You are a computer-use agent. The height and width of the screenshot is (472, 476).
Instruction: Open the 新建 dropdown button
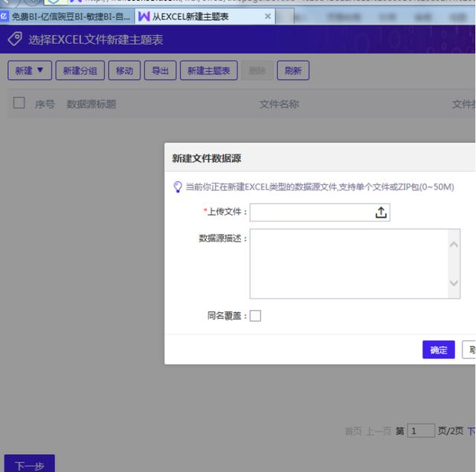[x=30, y=71]
